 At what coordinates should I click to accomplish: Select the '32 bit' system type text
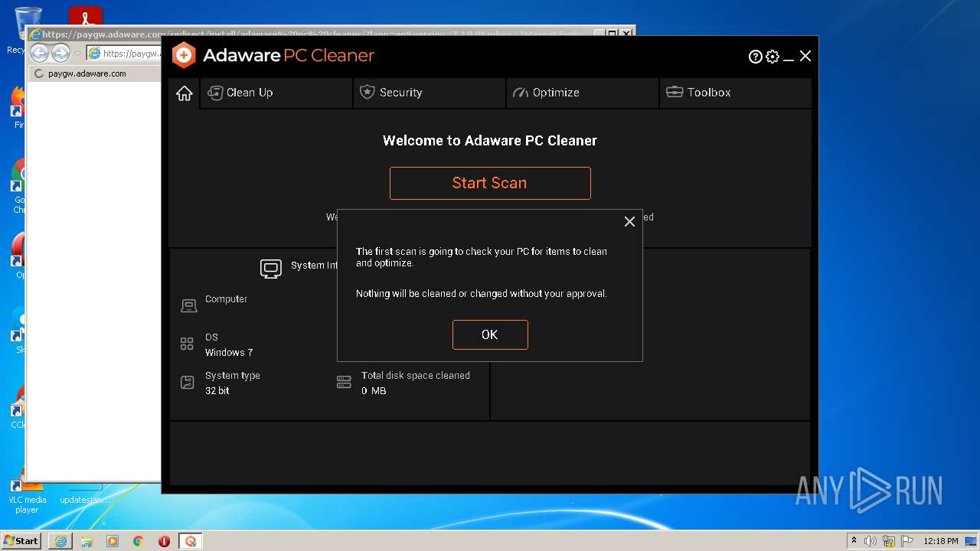pos(217,391)
